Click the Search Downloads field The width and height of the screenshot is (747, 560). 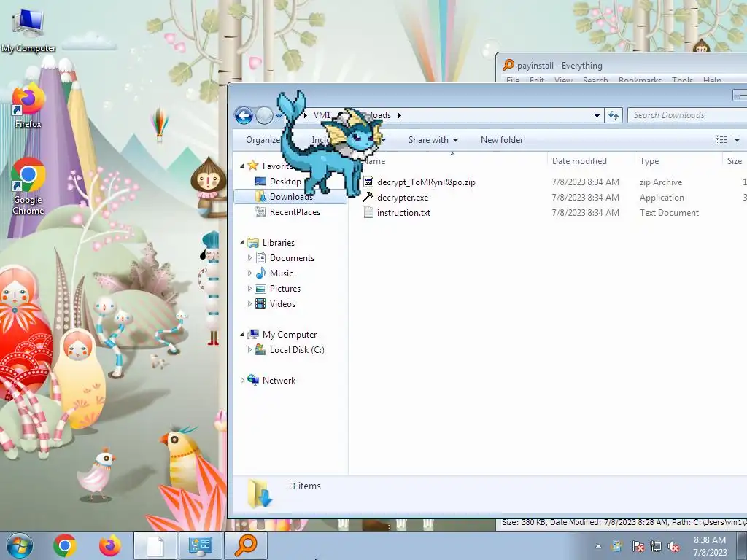tap(687, 115)
